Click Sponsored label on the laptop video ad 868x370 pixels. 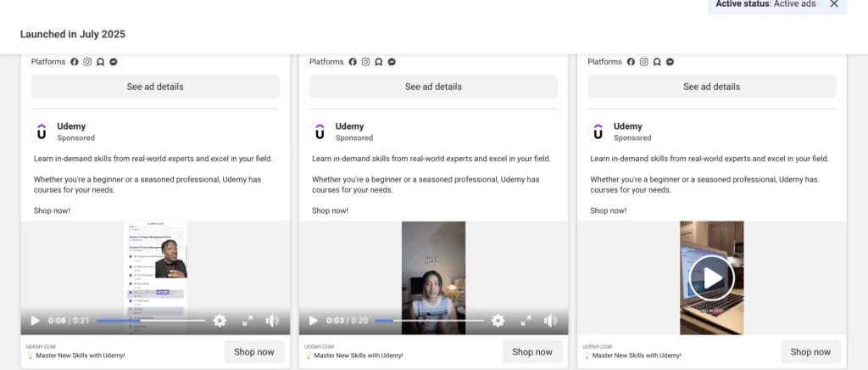tap(632, 138)
